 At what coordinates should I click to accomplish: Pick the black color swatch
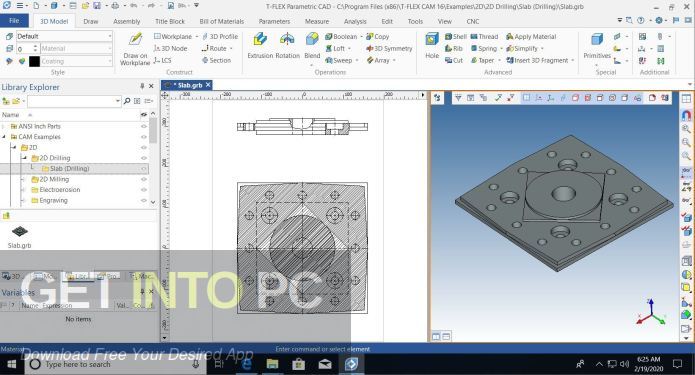(x=34, y=61)
